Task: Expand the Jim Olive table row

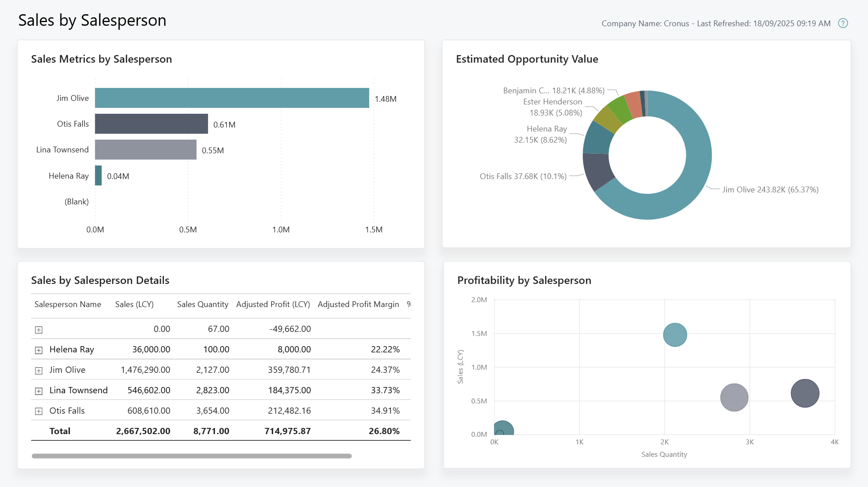Action: coord(39,370)
